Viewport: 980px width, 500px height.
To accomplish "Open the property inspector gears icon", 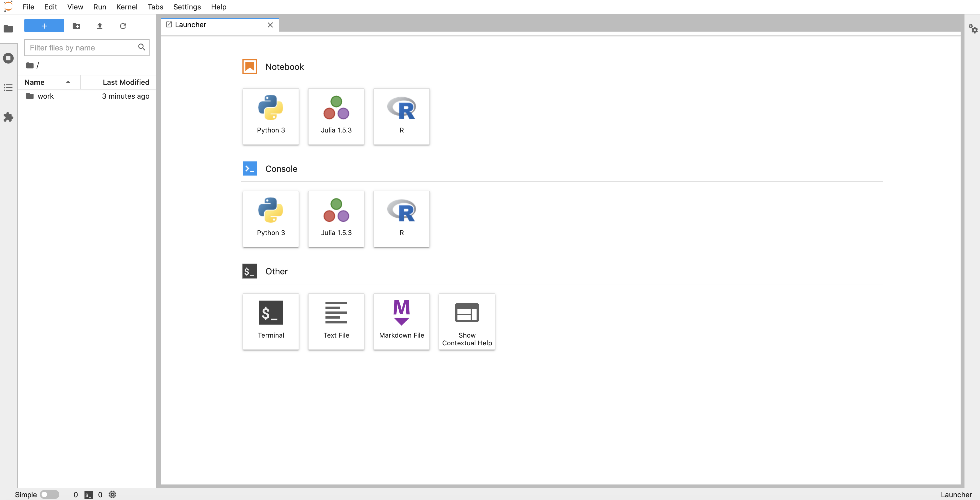I will 973,29.
